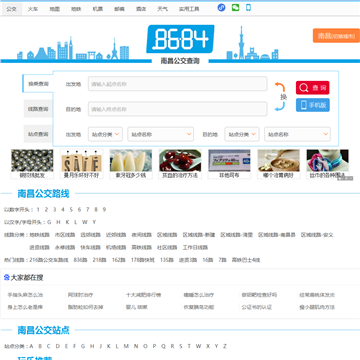The width and height of the screenshot is (360, 360).
Task: Open the 火车 tab in top navigation
Action: coord(33,9)
